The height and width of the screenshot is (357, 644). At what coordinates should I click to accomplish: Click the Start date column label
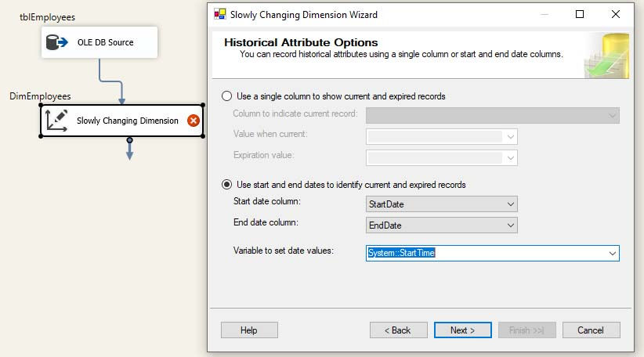tap(267, 201)
